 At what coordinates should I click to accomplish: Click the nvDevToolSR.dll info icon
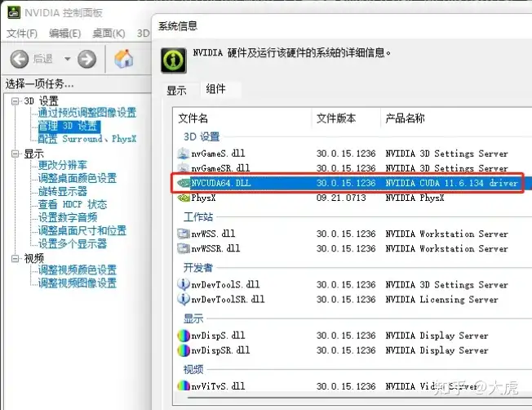tap(184, 299)
